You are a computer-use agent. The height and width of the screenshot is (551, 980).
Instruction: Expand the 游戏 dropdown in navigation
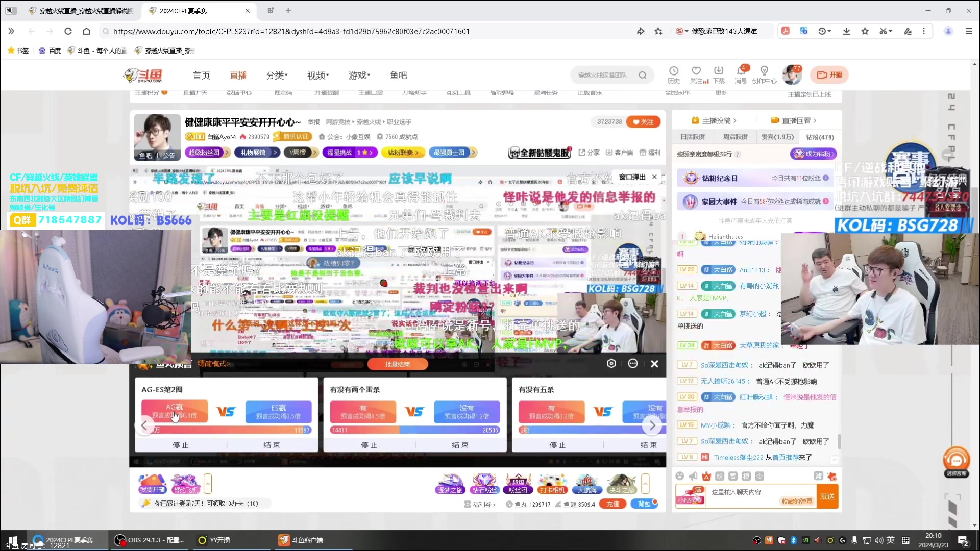[x=359, y=76]
